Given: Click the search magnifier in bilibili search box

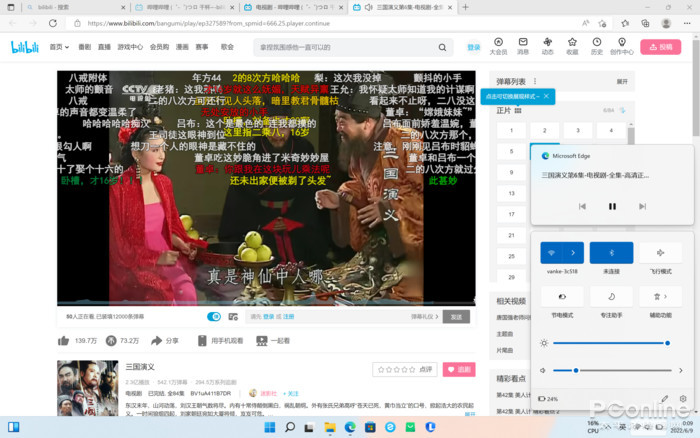Looking at the screenshot, I should 442,47.
